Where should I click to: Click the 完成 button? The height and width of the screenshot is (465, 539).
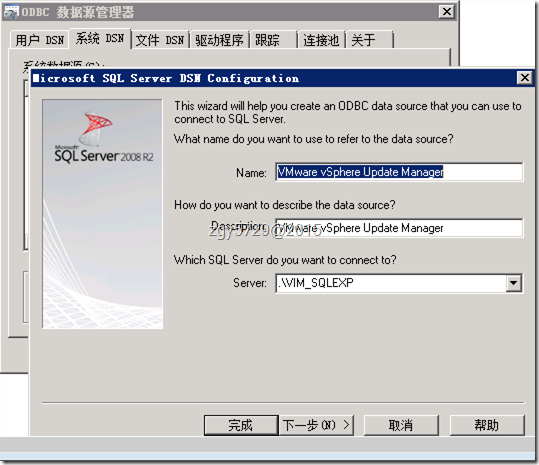coord(241,425)
